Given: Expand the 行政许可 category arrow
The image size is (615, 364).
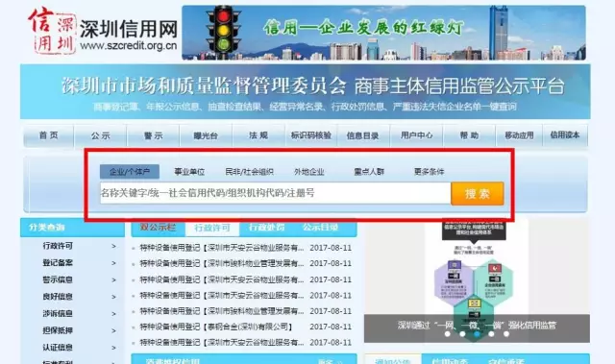Looking at the screenshot, I should (113, 246).
